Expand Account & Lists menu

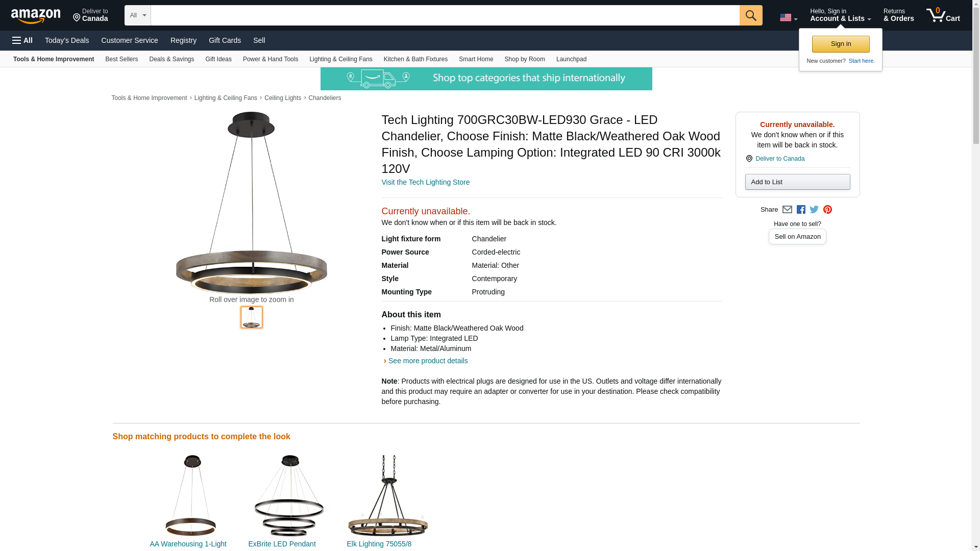[x=840, y=15]
